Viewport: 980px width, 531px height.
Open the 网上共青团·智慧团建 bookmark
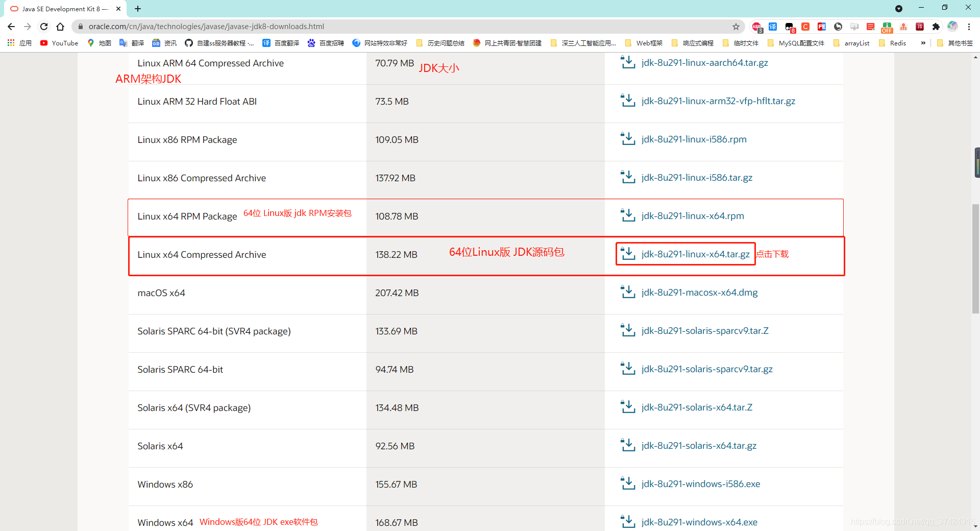(x=507, y=43)
